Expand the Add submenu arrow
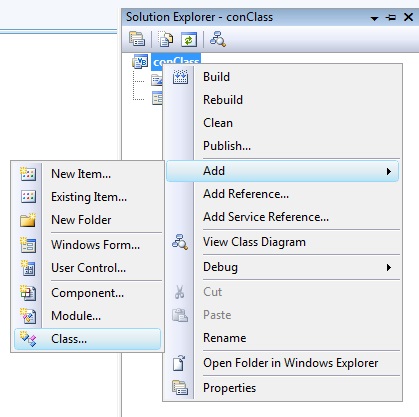419x417 pixels. coord(389,171)
